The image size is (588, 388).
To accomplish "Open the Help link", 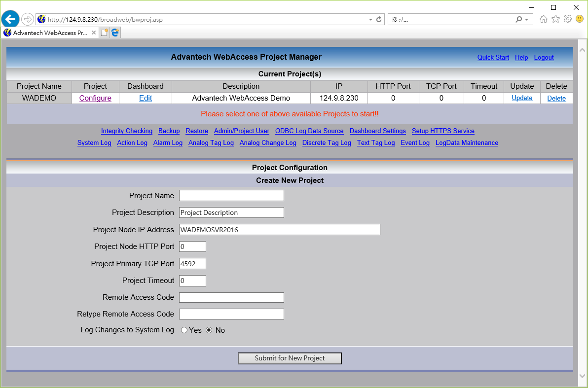I will [521, 57].
